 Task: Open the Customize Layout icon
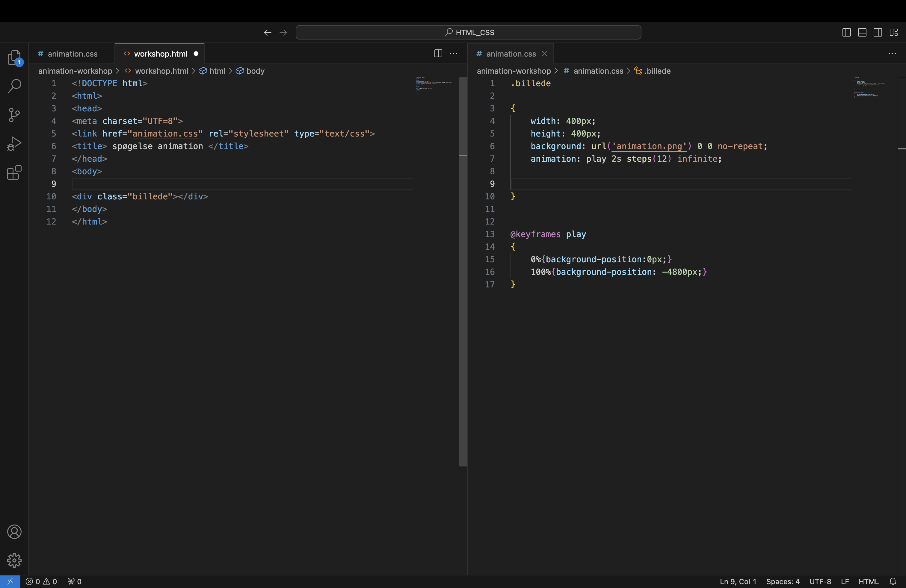click(x=894, y=33)
